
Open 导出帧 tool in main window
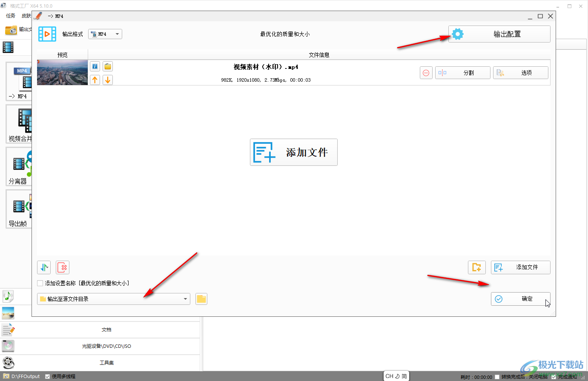(19, 209)
